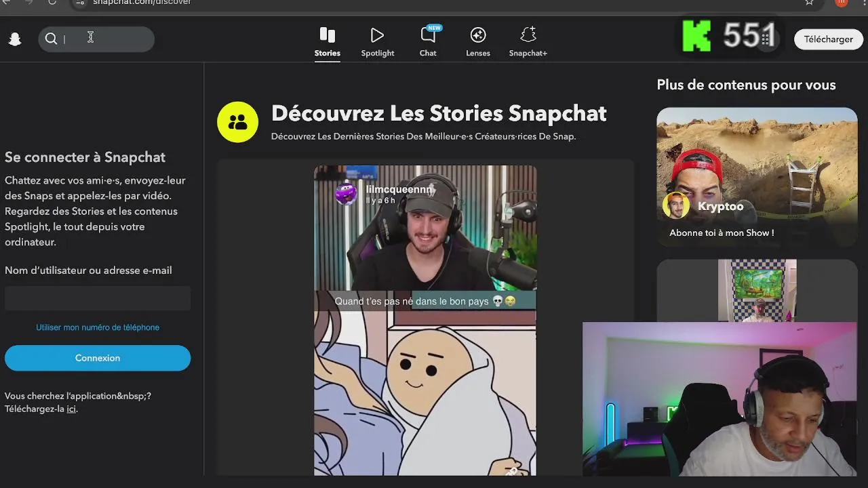Screen dimensions: 868x488
Task: Click the bookmark star in address bar
Action: tap(809, 3)
